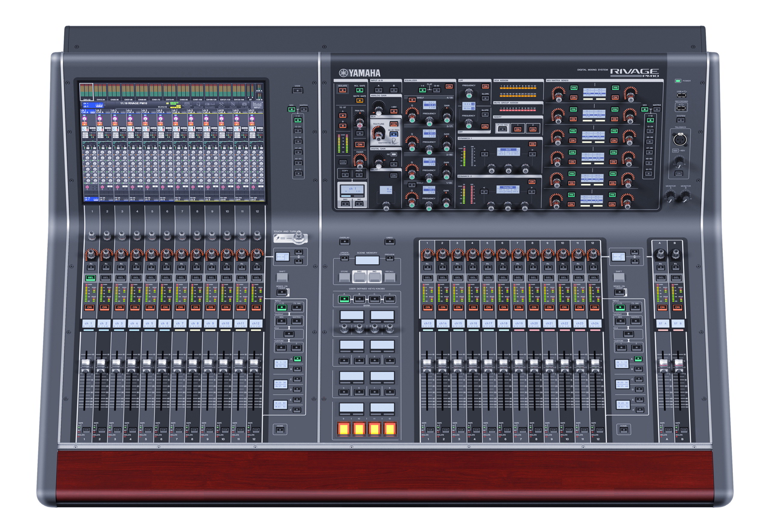The width and height of the screenshot is (770, 532).
Task: Click the MONITOR A level knob
Action: (x=670, y=196)
